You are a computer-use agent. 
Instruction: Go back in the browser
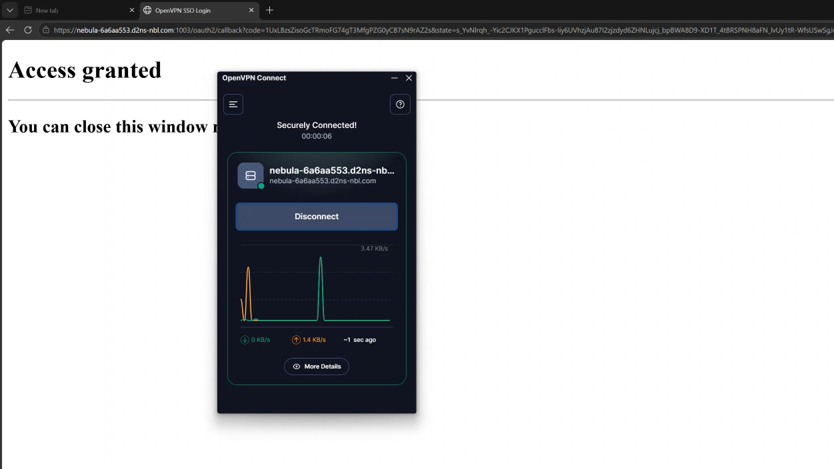click(10, 30)
